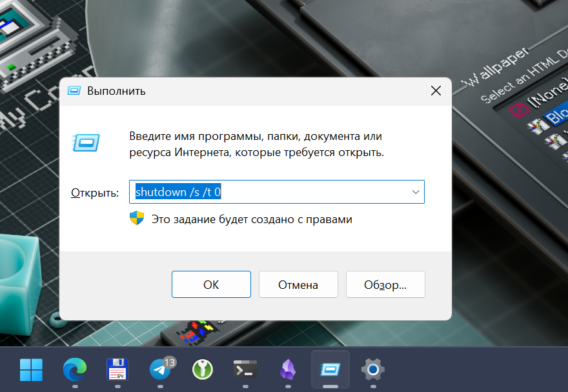Open Windows Terminal from the taskbar
The width and height of the screenshot is (568, 392).
coord(244,370)
